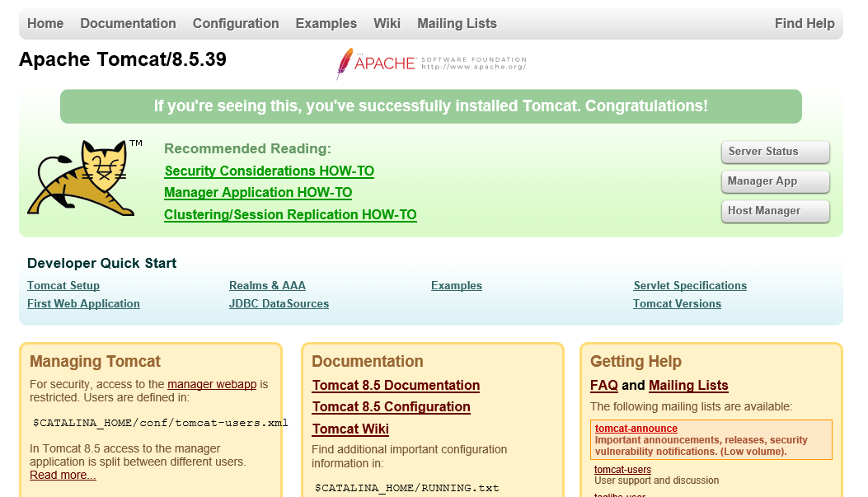Open Manager Application HOW-TO link
Image resolution: width=868 pixels, height=497 pixels.
pyautogui.click(x=258, y=193)
